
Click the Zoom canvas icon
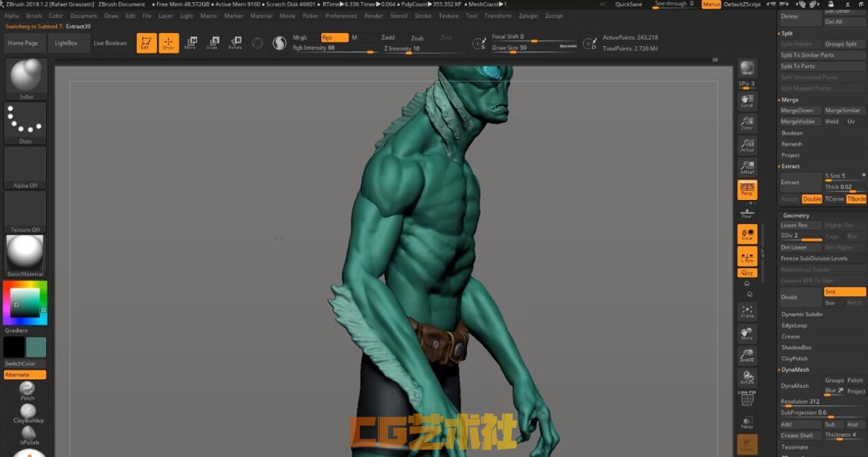pos(747,124)
